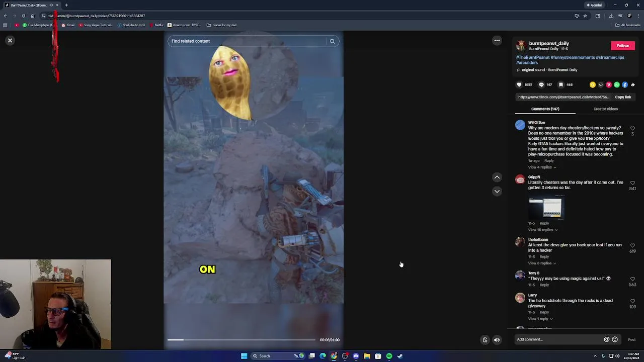
Task: Open burntpeanut_daily profile name
Action: [549, 44]
